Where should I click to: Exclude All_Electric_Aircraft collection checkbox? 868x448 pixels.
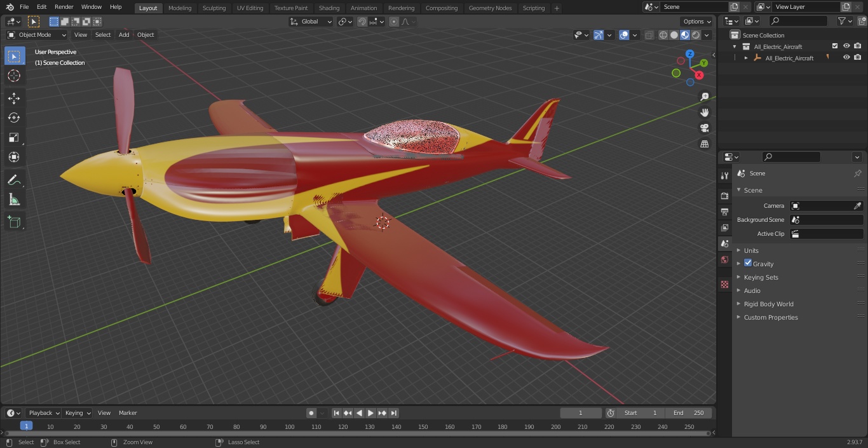(x=835, y=46)
